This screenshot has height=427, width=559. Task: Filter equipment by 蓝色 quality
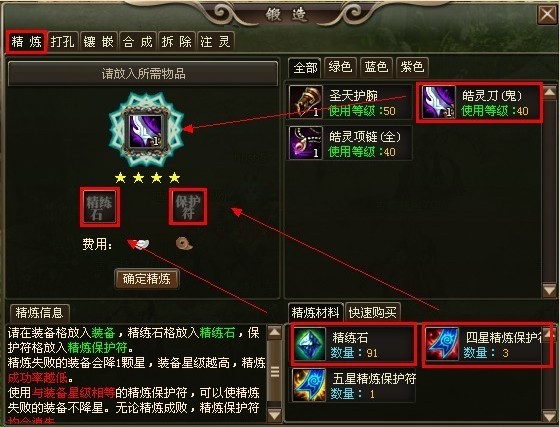tap(376, 67)
